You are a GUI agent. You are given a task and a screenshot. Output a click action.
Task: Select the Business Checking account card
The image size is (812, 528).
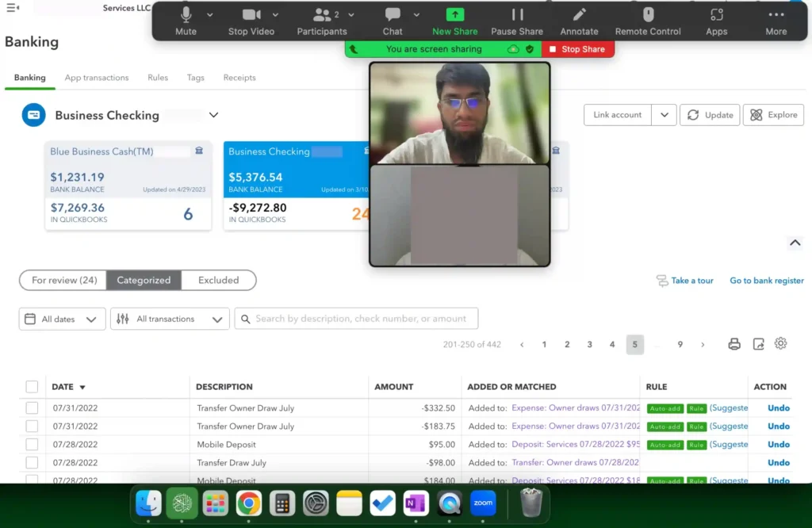tap(297, 186)
